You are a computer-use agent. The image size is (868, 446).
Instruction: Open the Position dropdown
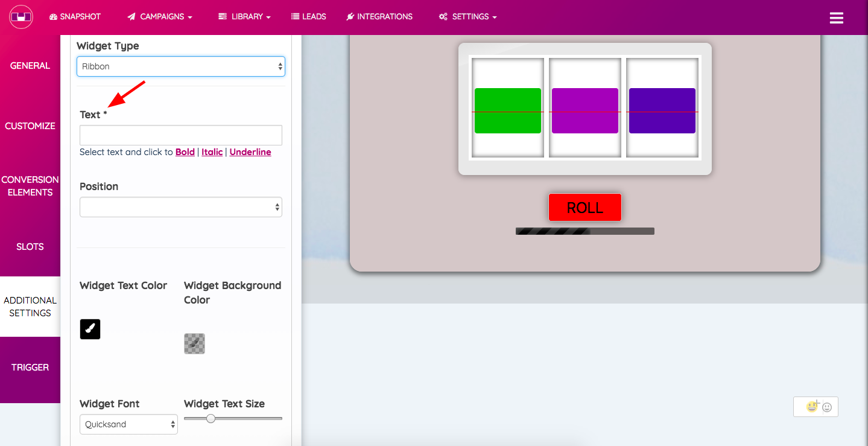181,207
